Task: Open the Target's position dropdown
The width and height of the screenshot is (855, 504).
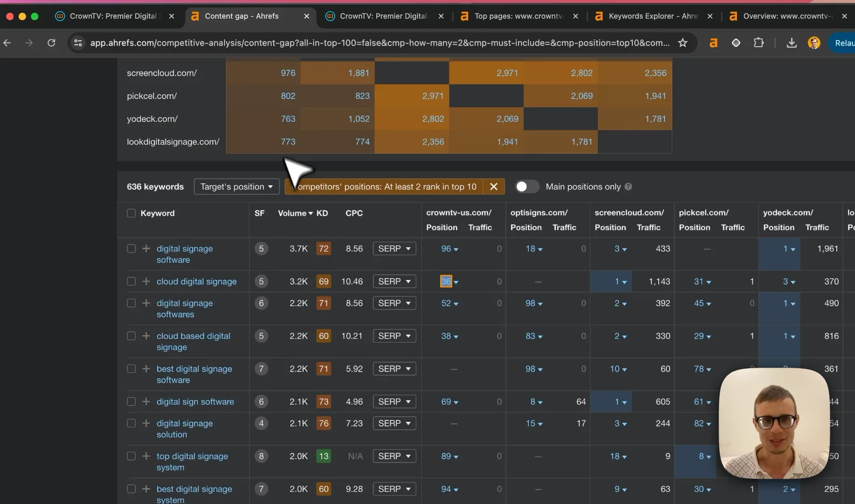Action: point(237,187)
